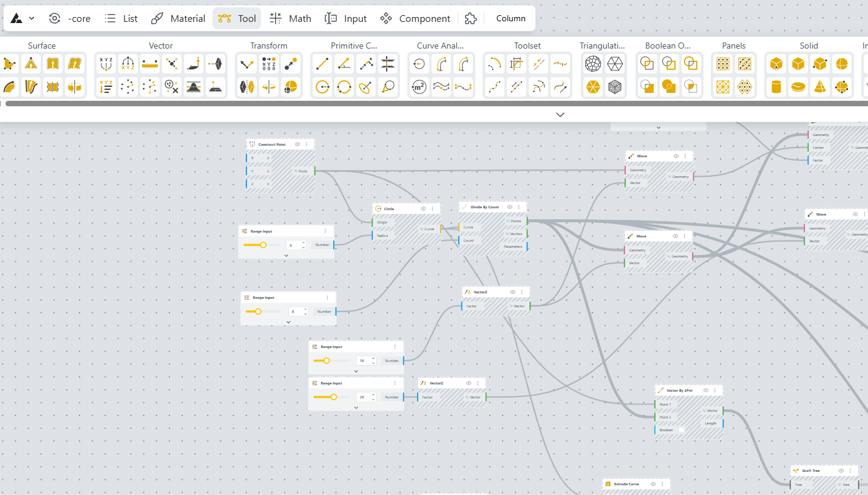Expand the Range Input with value 6

tap(287, 255)
